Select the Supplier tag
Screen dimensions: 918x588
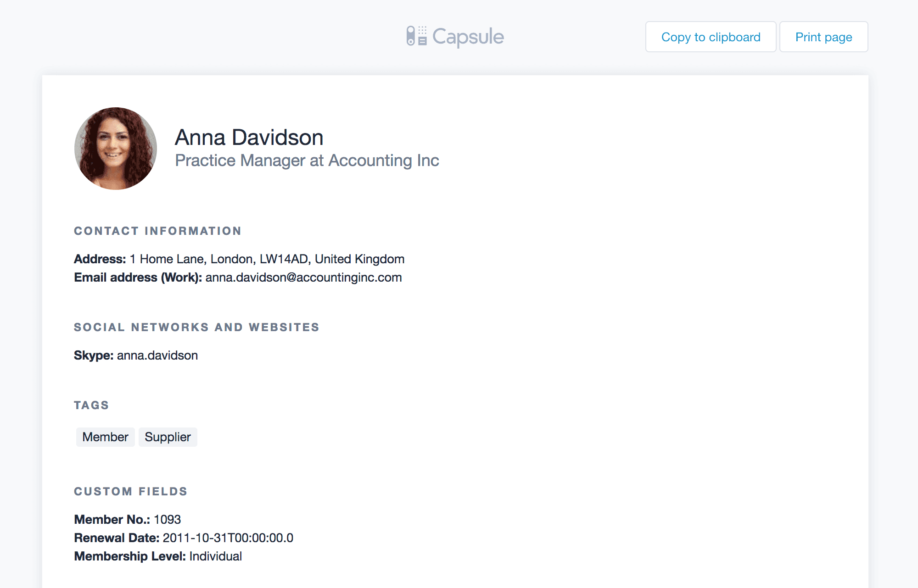[x=168, y=437]
